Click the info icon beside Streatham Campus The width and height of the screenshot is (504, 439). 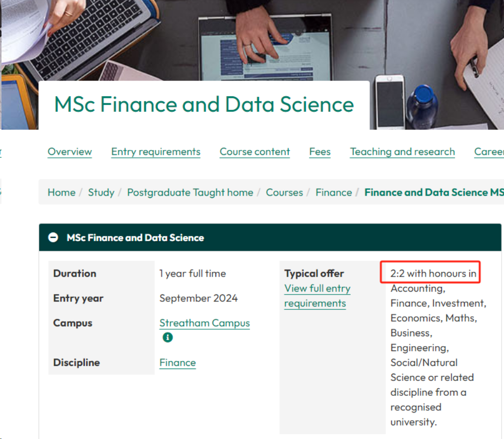click(168, 338)
